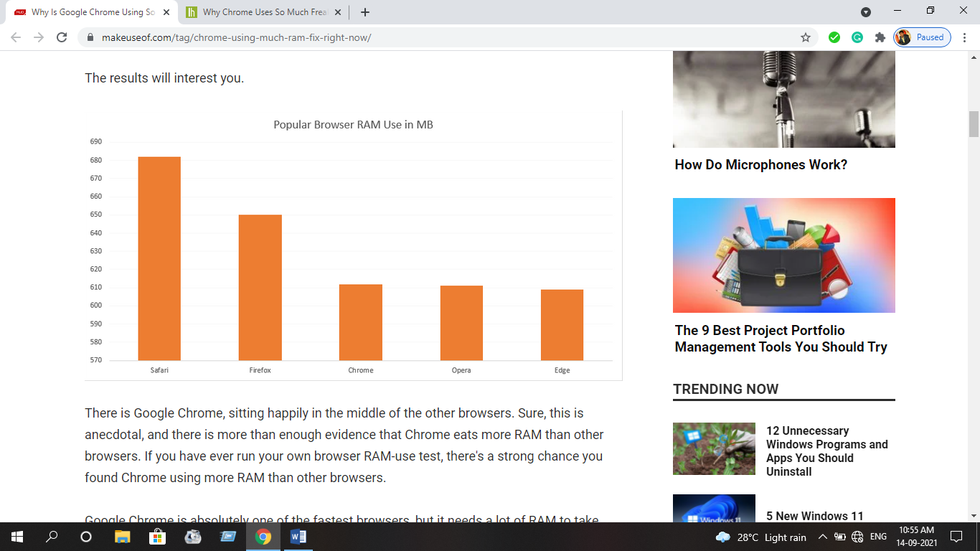Open Windows taskbar search
This screenshot has height=551, width=980.
tap(52, 537)
